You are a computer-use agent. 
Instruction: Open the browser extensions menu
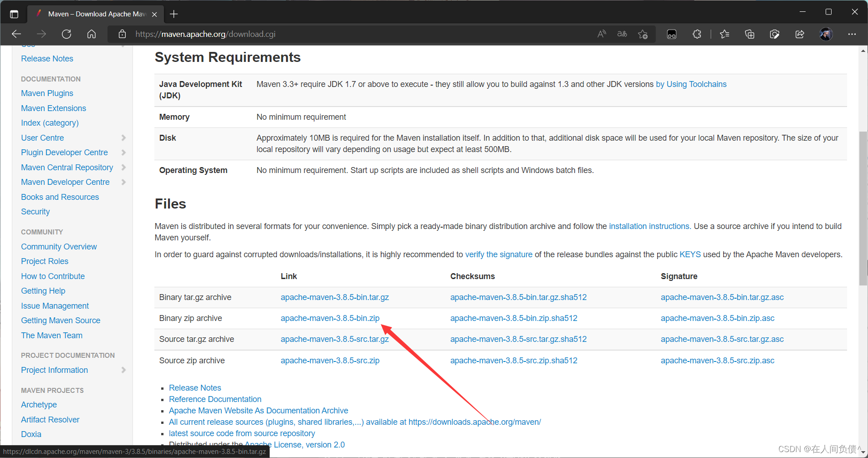point(697,34)
